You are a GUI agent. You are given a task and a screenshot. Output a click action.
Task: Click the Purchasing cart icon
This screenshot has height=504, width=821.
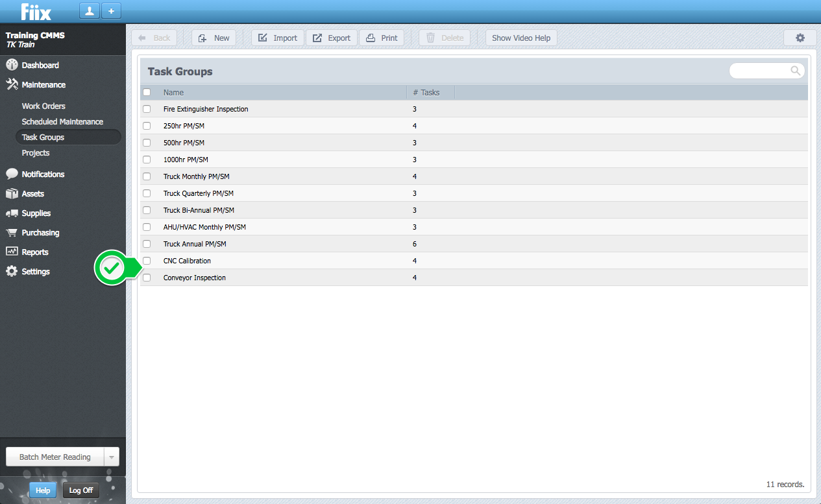(x=12, y=232)
